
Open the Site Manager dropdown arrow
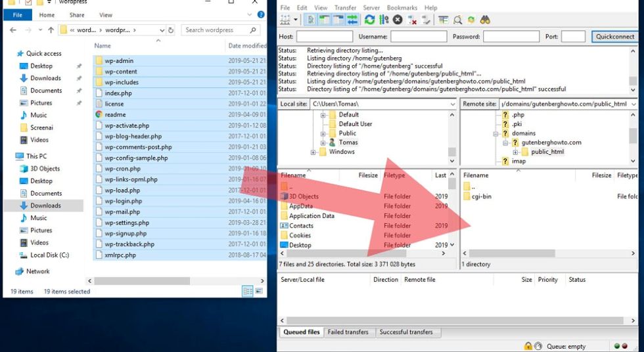coord(296,20)
